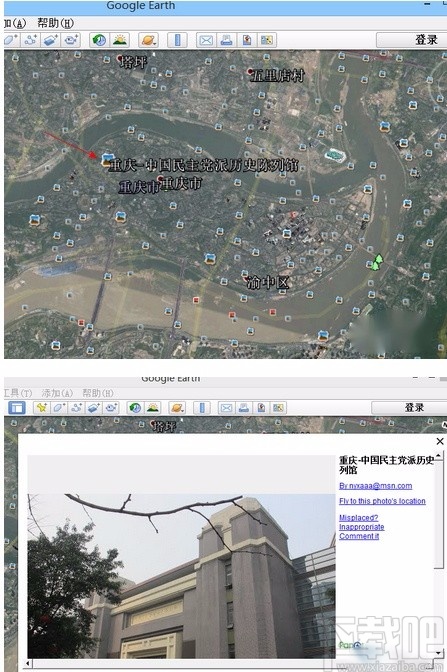Start Record a Tour in lower window

111,408
